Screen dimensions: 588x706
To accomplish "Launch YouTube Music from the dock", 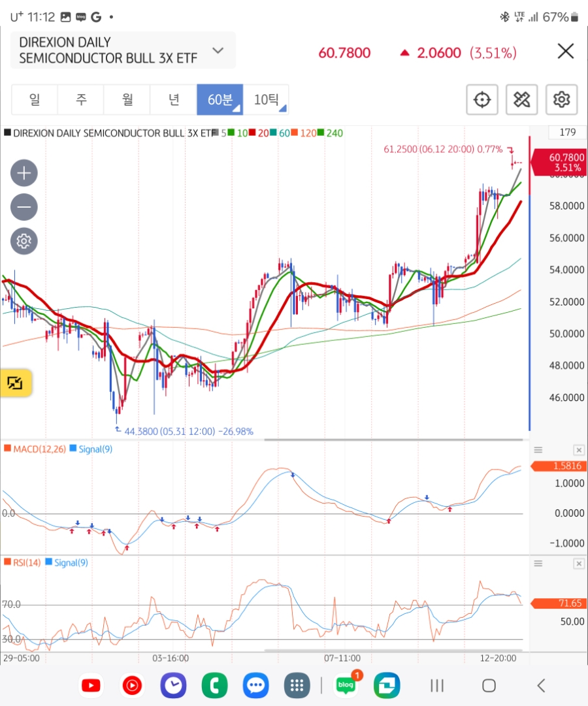I will (x=132, y=685).
